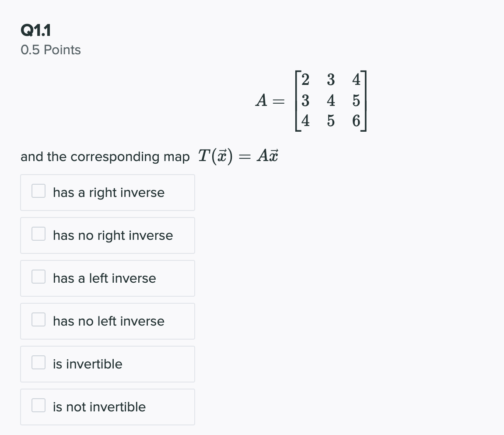Select the "has no left inverse" answer option
Viewport: 504px width, 435px height.
coord(108,321)
